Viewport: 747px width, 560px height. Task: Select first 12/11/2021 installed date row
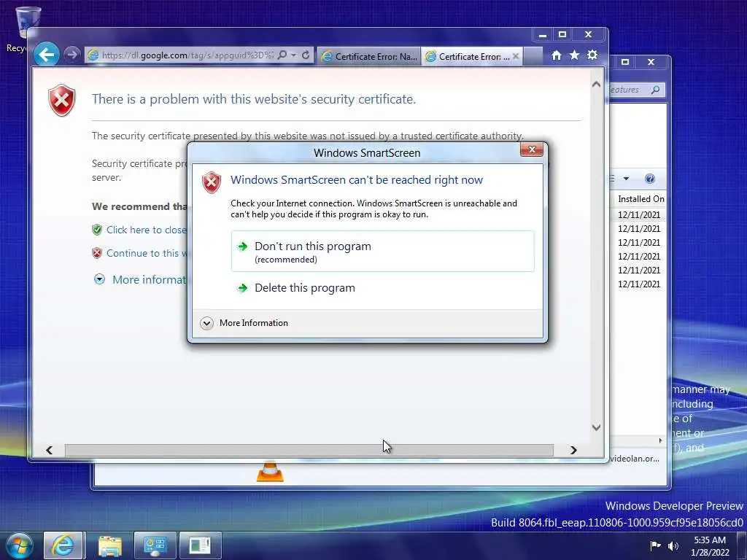pos(639,215)
